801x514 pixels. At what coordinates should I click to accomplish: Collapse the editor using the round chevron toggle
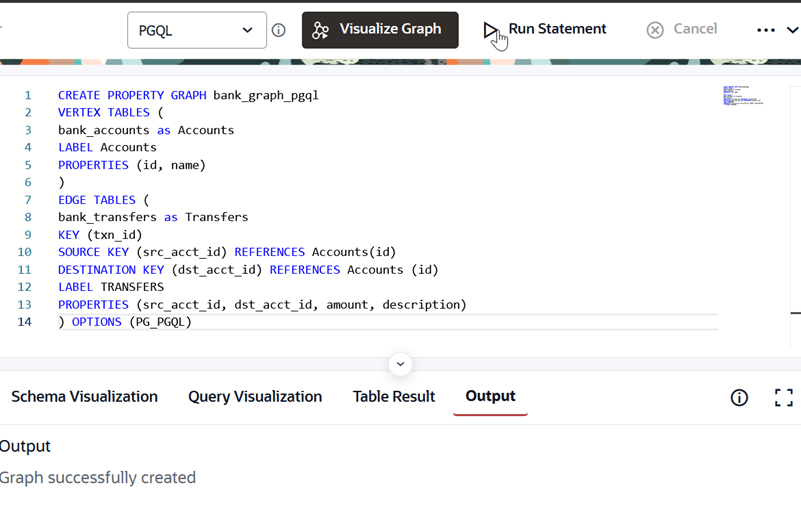(x=400, y=364)
